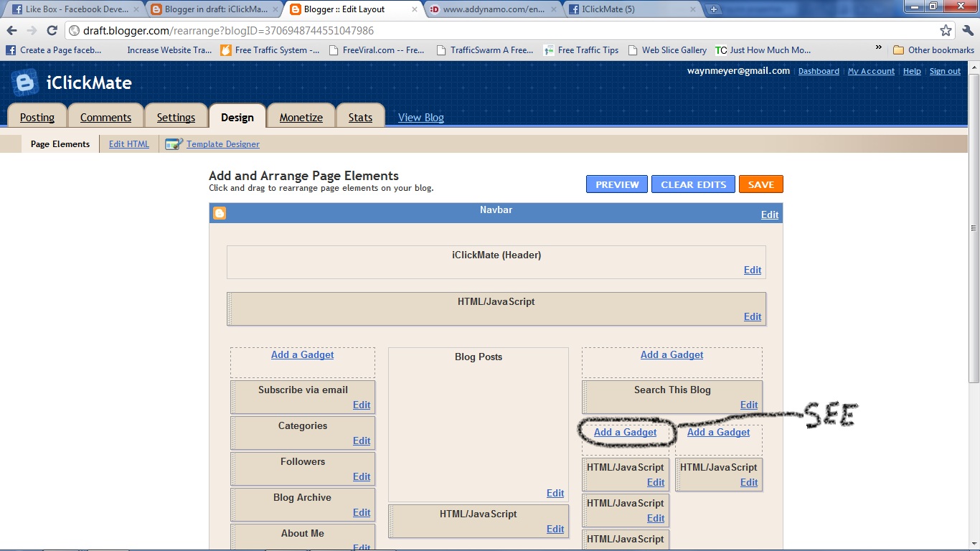
Task: Click the View Blog link
Action: click(x=421, y=118)
